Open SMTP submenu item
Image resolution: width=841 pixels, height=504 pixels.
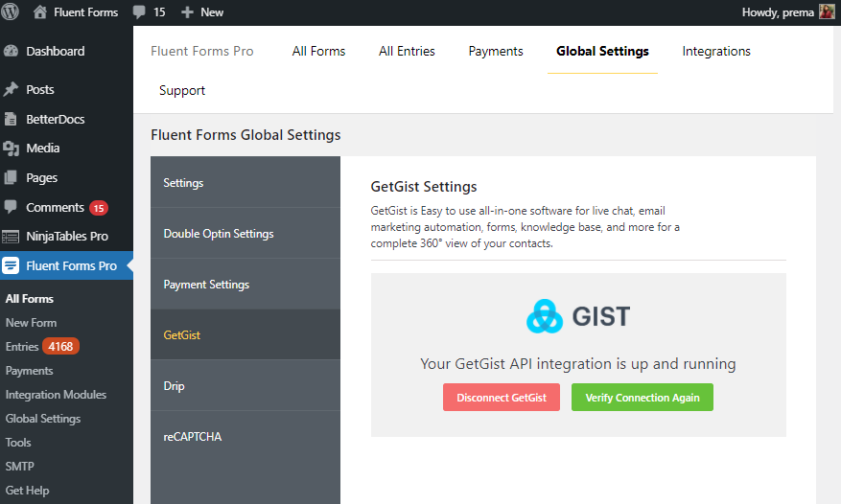pos(20,467)
